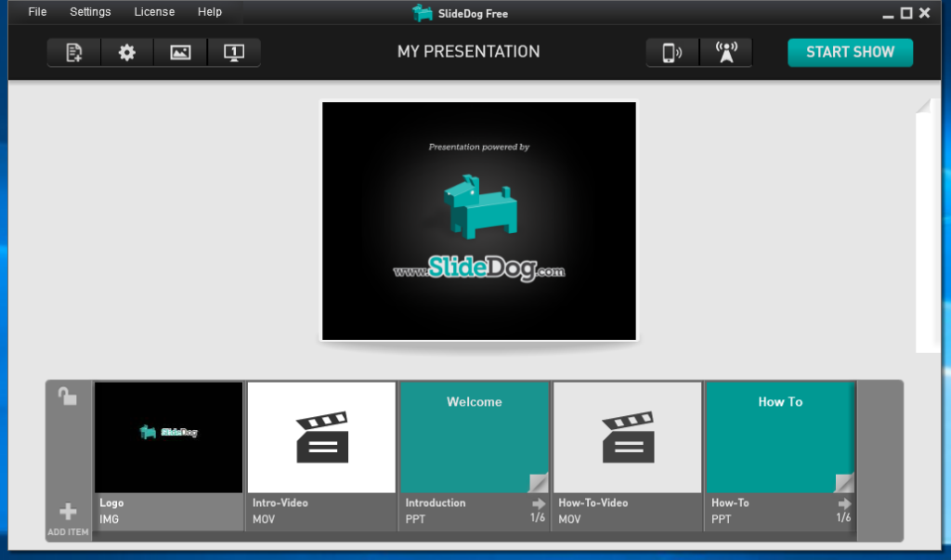Toggle the playlist lock padlock
The width and height of the screenshot is (951, 560).
[67, 395]
